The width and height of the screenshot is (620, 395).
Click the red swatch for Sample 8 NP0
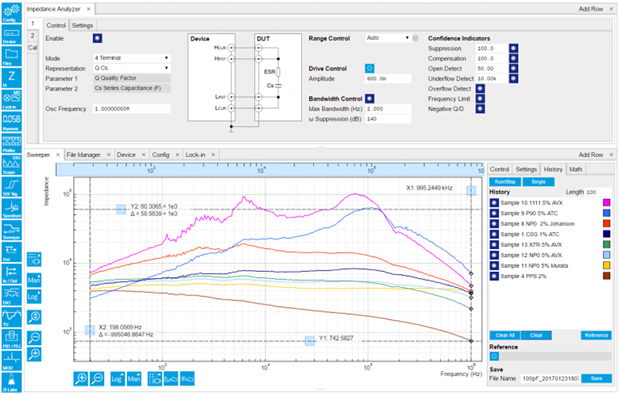tap(606, 223)
